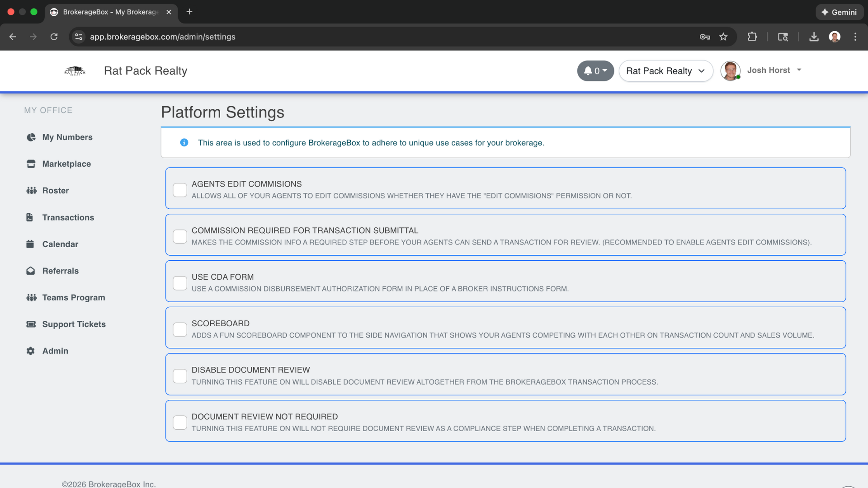Tick Document Review Not Required checkbox

[x=180, y=422]
